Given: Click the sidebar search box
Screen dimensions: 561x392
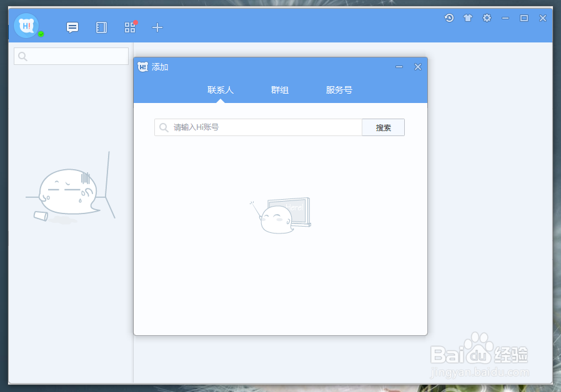Looking at the screenshot, I should point(71,56).
